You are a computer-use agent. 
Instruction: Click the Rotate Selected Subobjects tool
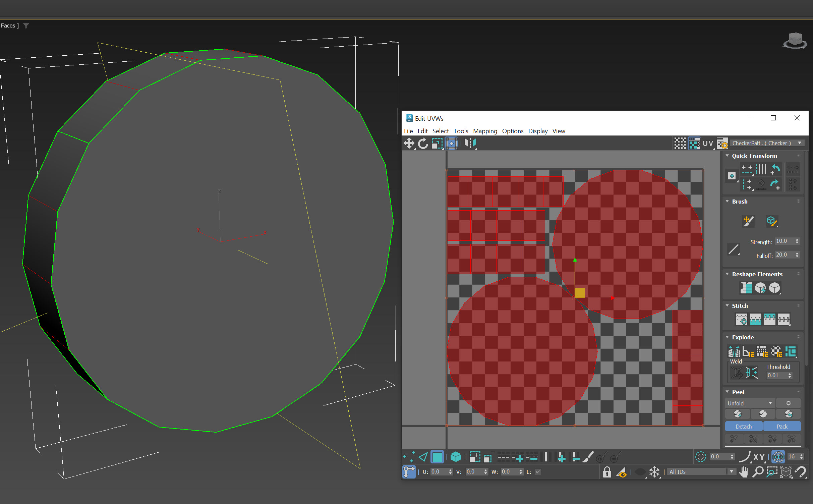423,144
